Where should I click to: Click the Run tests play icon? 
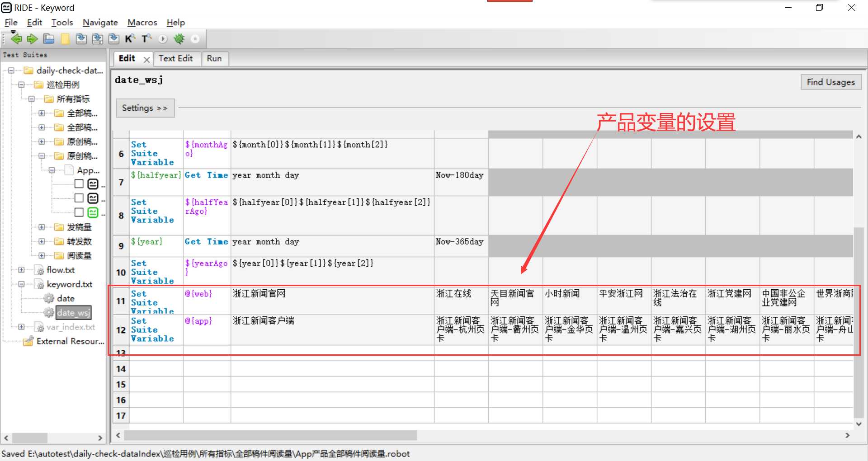coord(163,39)
